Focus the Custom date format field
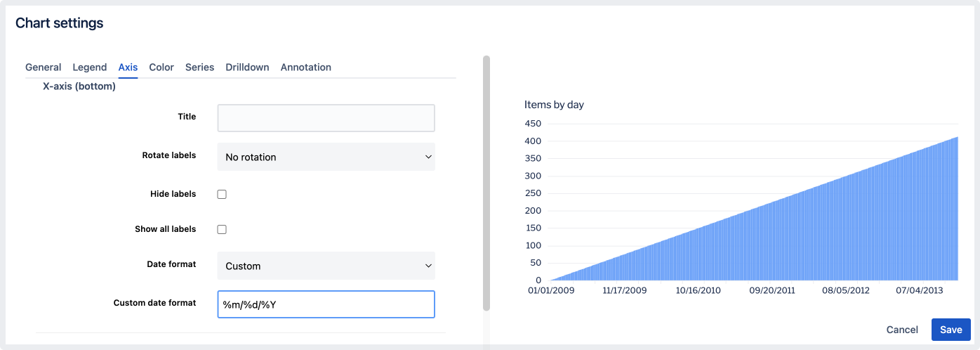The image size is (980, 350). (326, 304)
